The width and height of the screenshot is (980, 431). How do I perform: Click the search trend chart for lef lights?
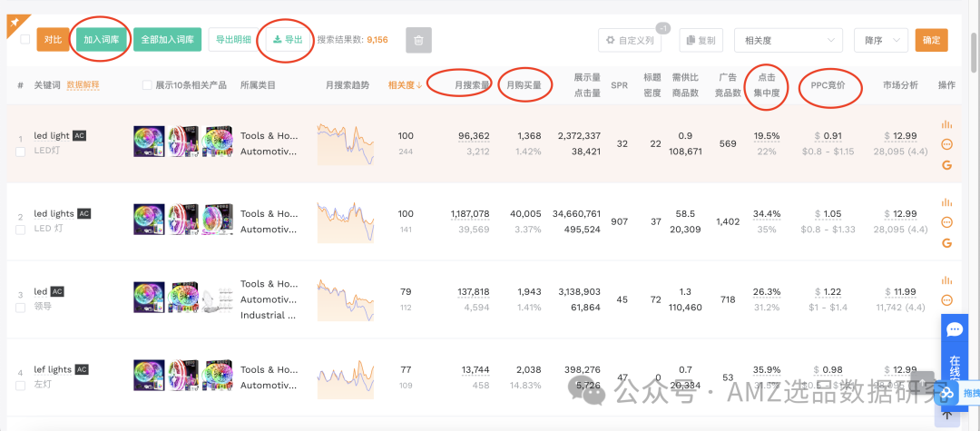coord(346,377)
